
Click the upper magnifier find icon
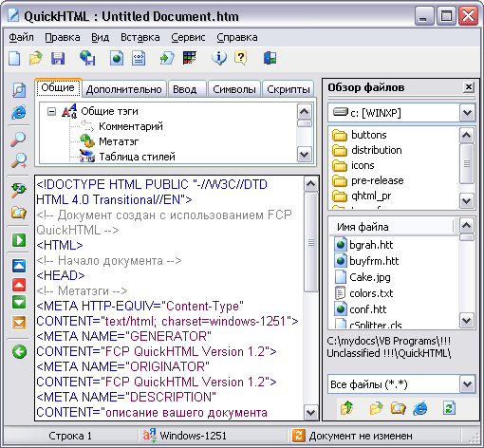click(x=18, y=140)
